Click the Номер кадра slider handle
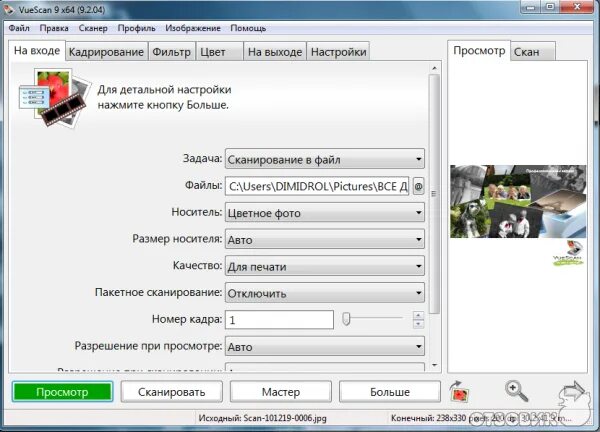The height and width of the screenshot is (432, 600). click(346, 319)
